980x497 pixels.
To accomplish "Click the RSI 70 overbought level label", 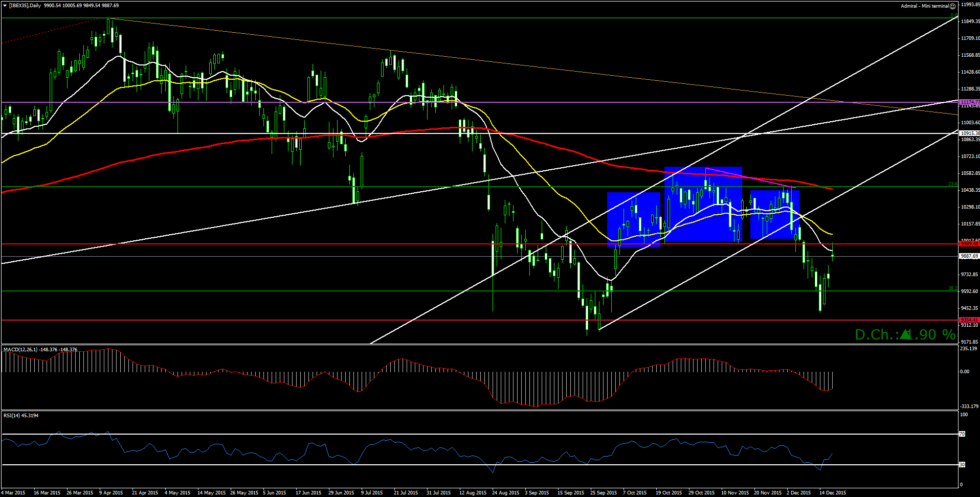I will click(962, 434).
